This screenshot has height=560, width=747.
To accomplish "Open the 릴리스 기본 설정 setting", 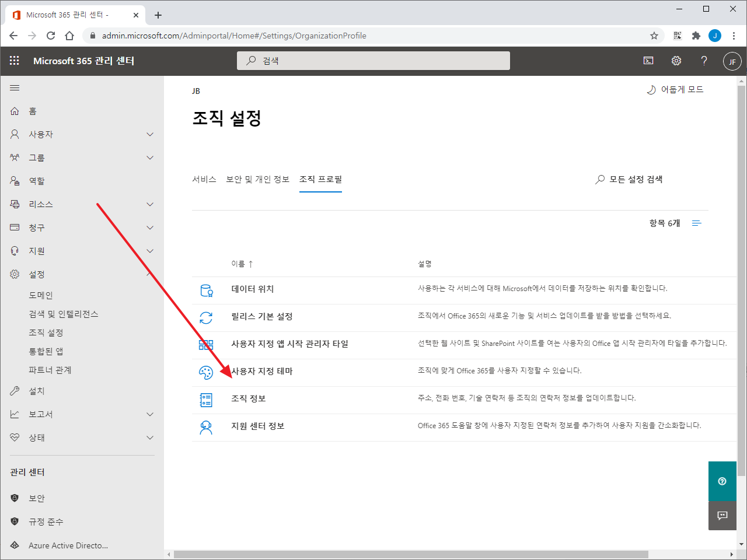I will (261, 317).
